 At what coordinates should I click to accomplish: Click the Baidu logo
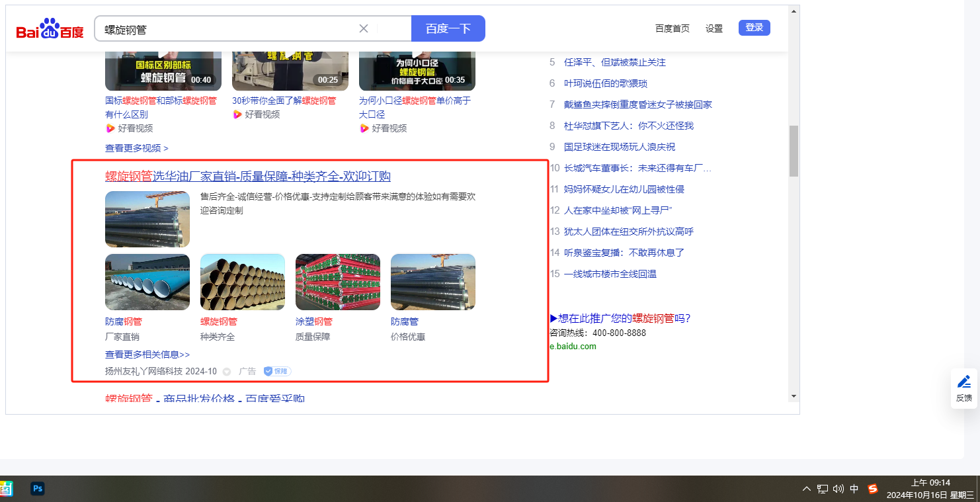click(x=50, y=30)
